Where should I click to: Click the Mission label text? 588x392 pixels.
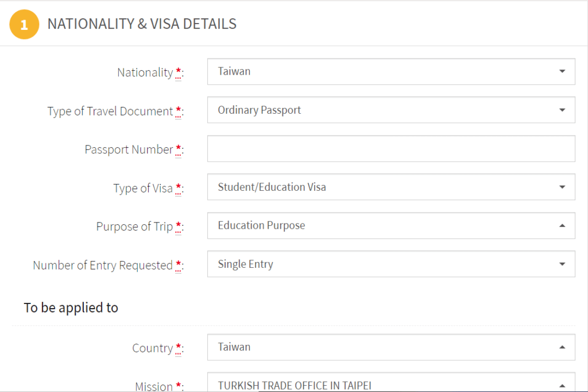click(153, 386)
